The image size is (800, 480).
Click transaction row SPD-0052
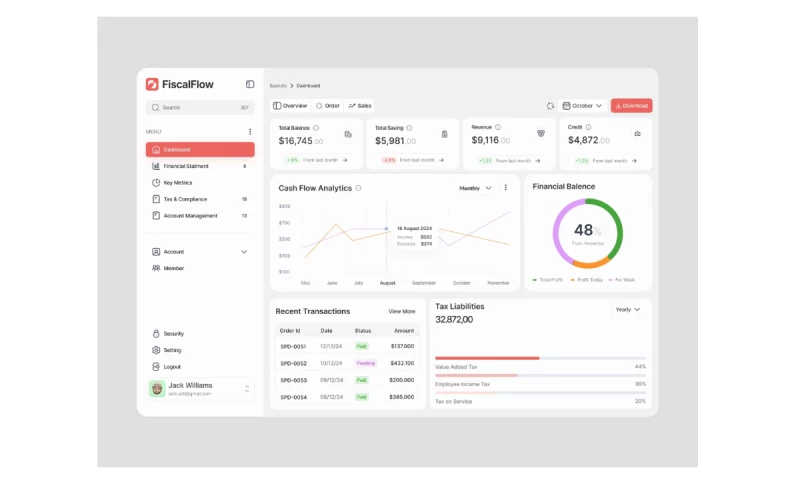click(x=347, y=363)
